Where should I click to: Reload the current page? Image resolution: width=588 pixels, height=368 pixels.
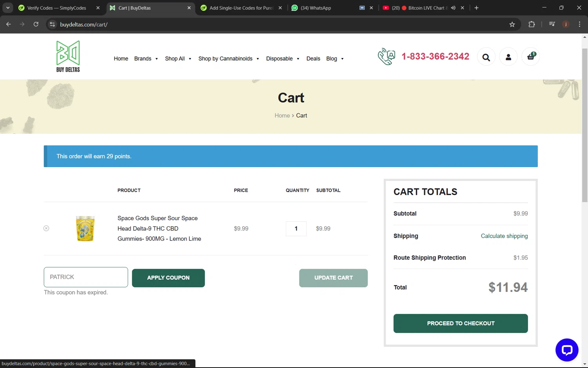[x=36, y=24]
